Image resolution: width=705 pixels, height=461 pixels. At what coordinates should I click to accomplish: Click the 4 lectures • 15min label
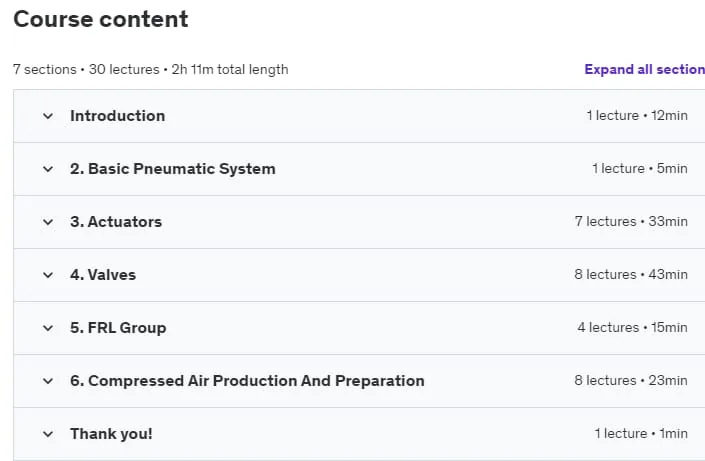[x=633, y=327]
